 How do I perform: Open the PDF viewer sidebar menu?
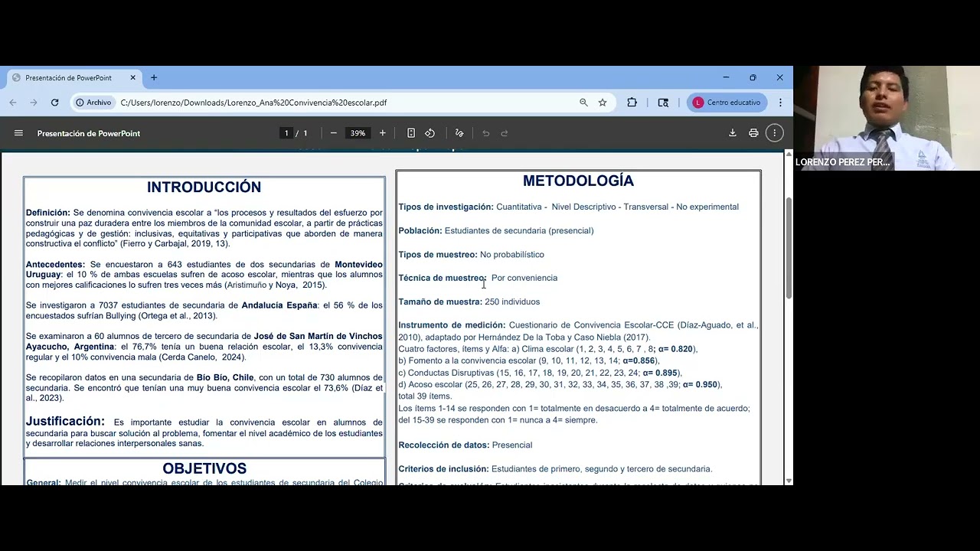coord(18,133)
